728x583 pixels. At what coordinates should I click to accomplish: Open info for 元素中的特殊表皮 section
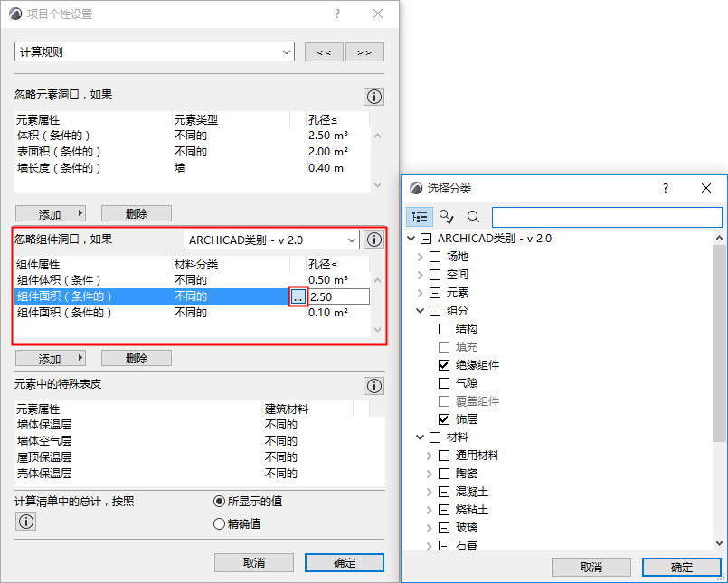tap(373, 386)
